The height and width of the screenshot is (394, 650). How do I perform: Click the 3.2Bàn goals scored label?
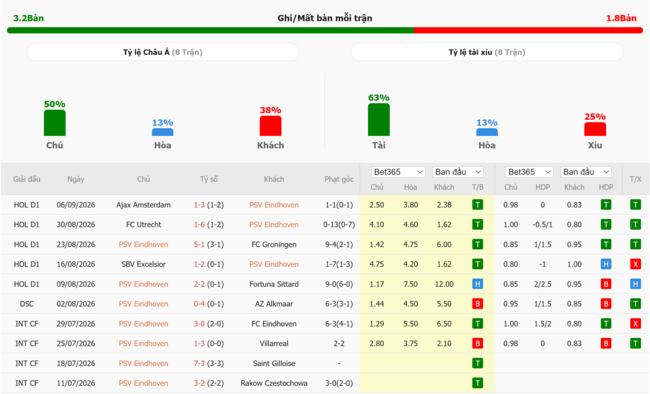(29, 18)
